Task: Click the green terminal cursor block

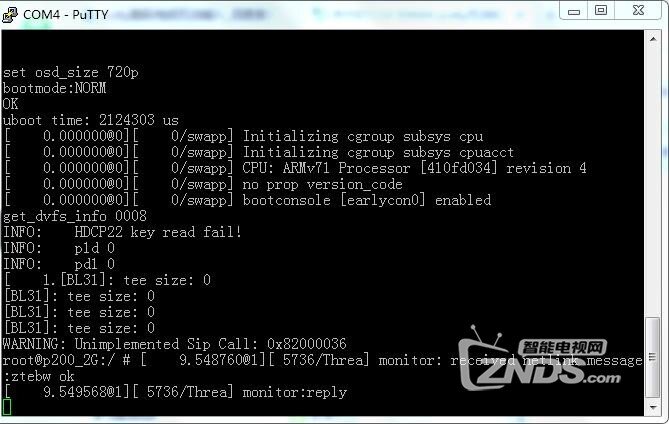Action: pos(7,407)
